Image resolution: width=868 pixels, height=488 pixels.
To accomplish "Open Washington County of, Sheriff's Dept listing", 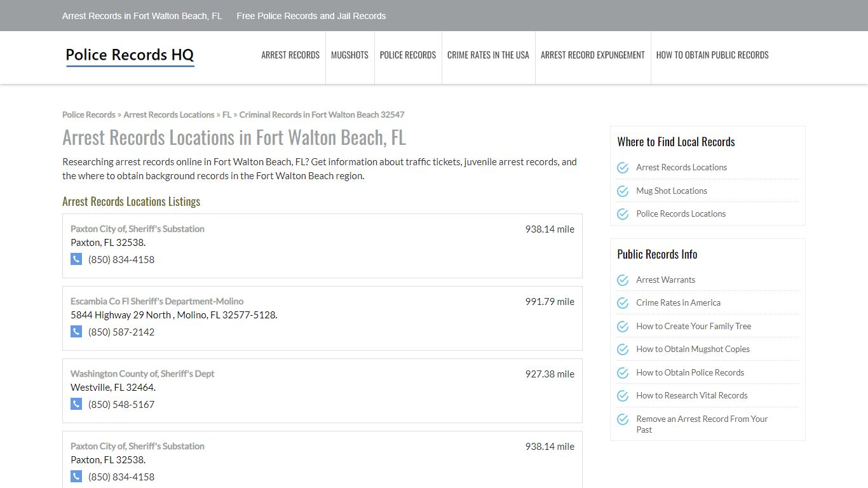I will (x=142, y=374).
